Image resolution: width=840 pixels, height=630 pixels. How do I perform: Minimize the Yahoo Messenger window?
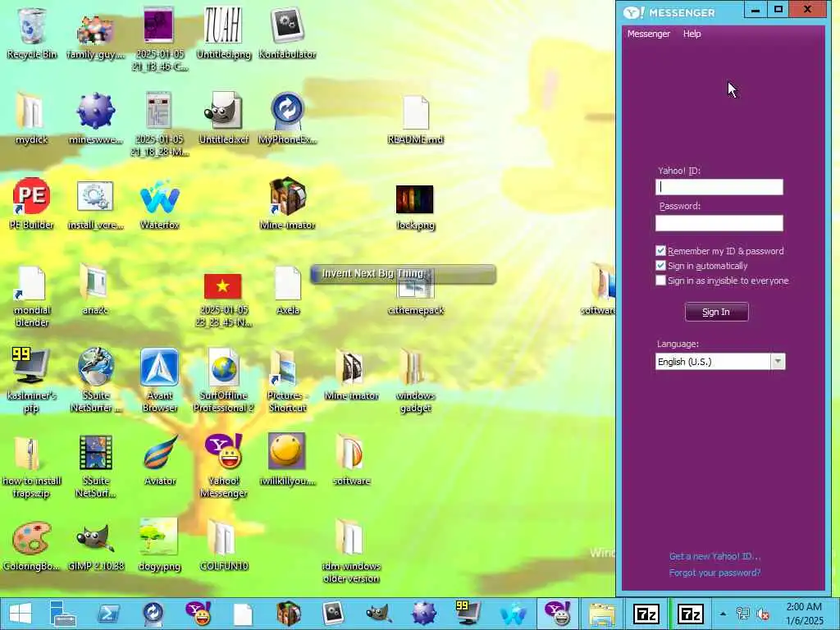pyautogui.click(x=756, y=10)
